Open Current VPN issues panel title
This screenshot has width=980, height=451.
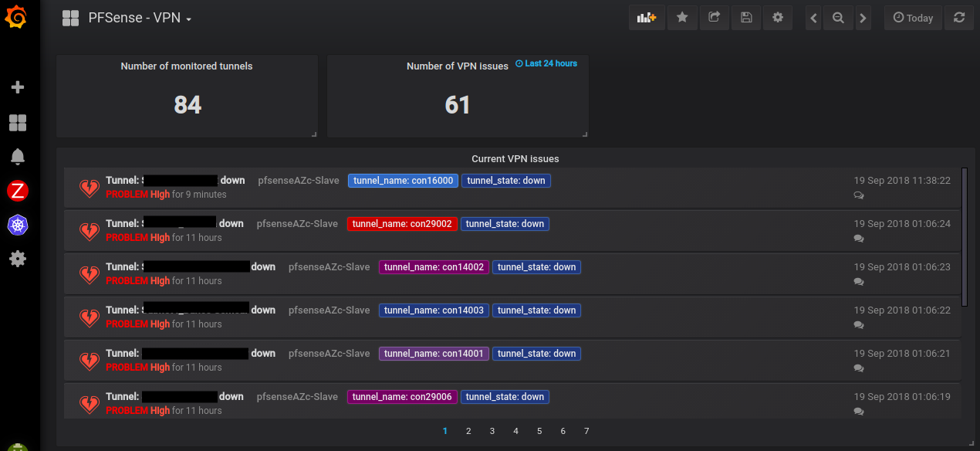pos(515,159)
